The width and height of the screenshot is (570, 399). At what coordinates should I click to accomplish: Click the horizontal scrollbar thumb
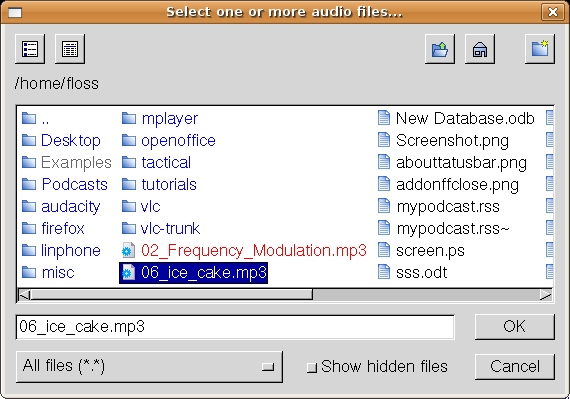(x=172, y=295)
